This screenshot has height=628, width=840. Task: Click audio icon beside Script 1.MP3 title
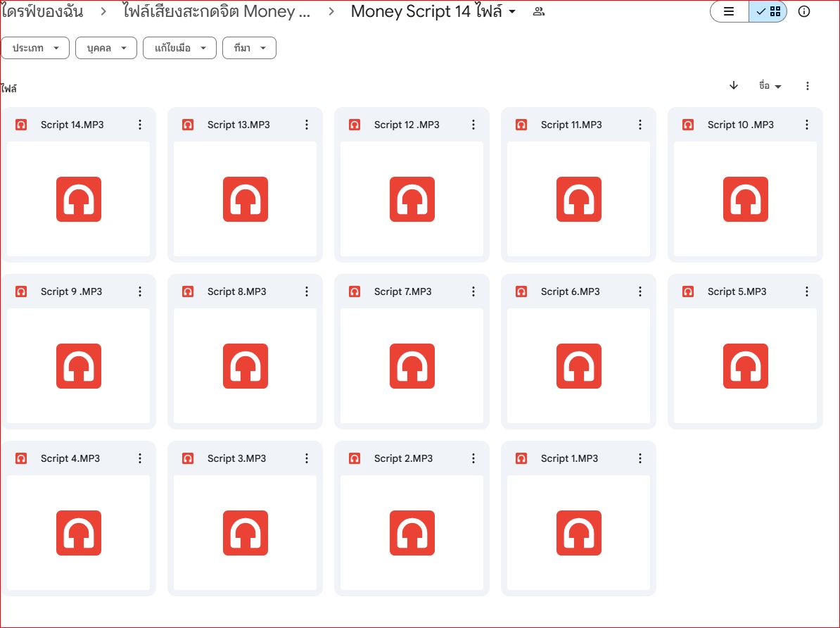coord(521,458)
